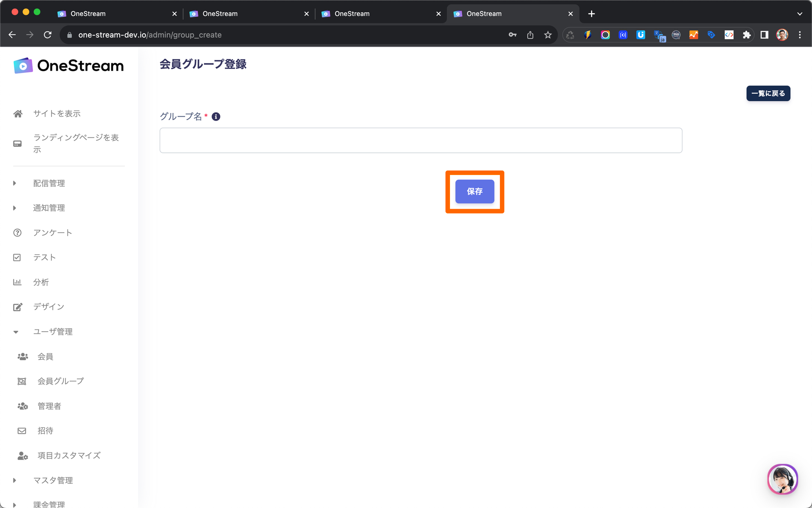
Task: Open the 管理者 users-cog icon
Action: coord(23,406)
